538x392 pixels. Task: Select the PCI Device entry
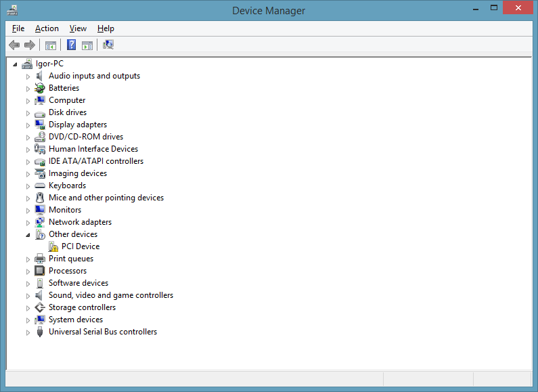click(x=81, y=246)
